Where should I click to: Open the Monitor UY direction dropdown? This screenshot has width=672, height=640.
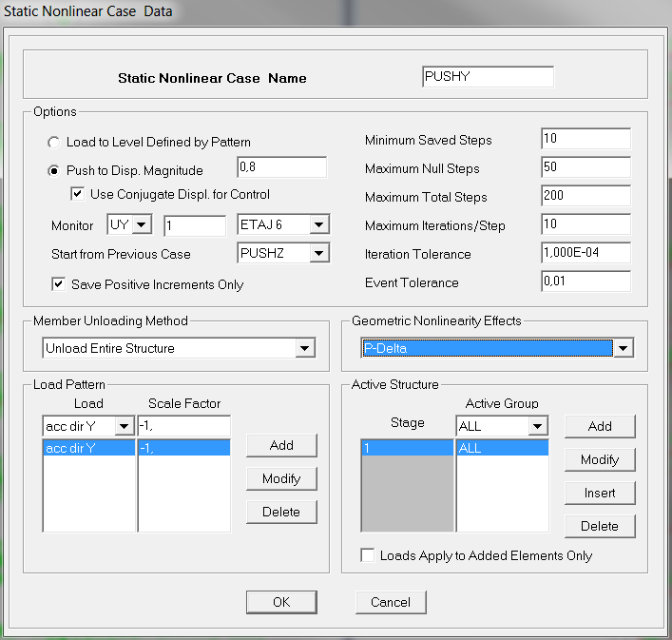[x=142, y=224]
